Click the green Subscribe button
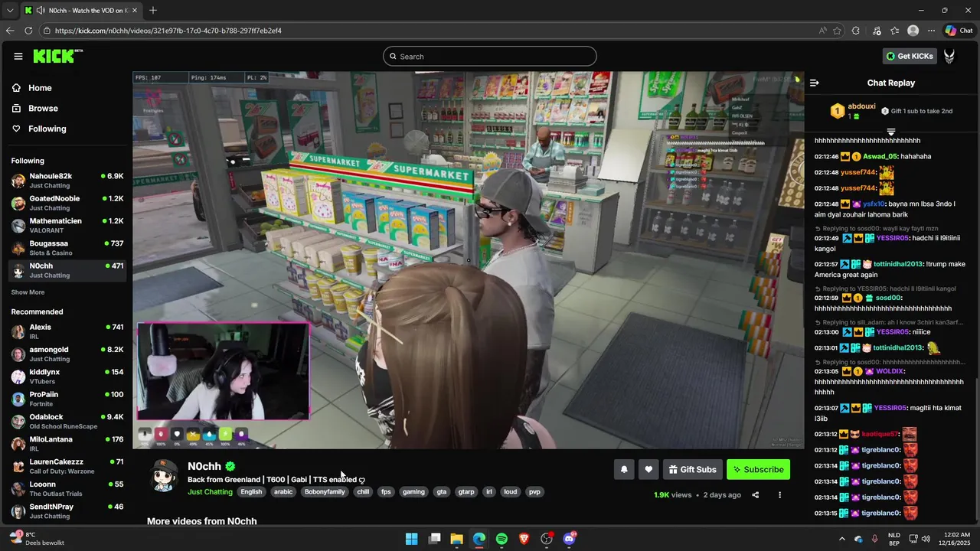Image resolution: width=980 pixels, height=551 pixels. pos(758,469)
